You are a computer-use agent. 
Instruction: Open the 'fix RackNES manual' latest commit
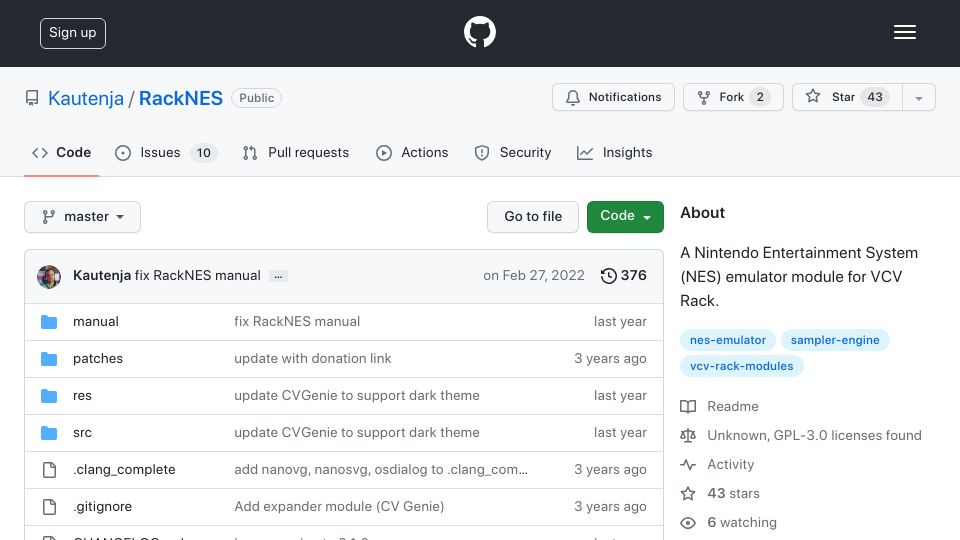coord(198,276)
